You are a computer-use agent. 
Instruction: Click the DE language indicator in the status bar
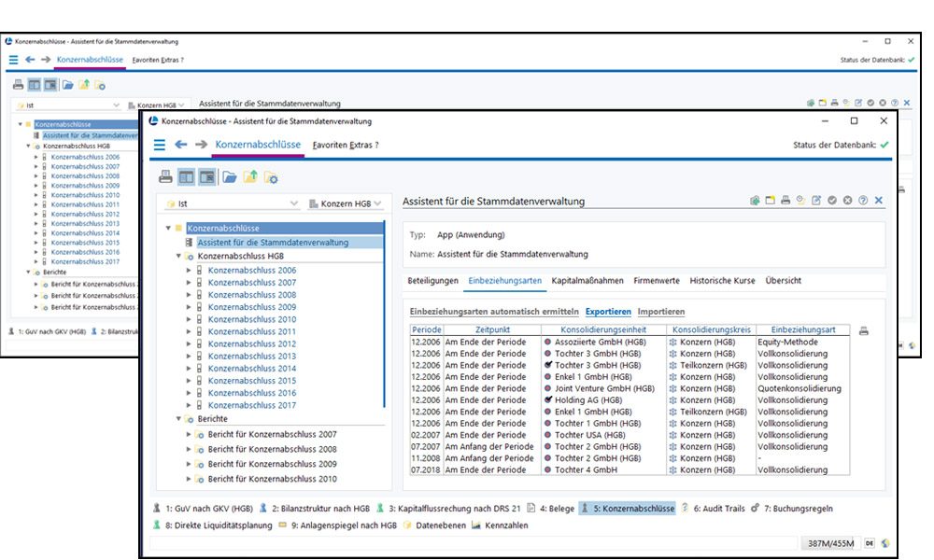[x=870, y=543]
